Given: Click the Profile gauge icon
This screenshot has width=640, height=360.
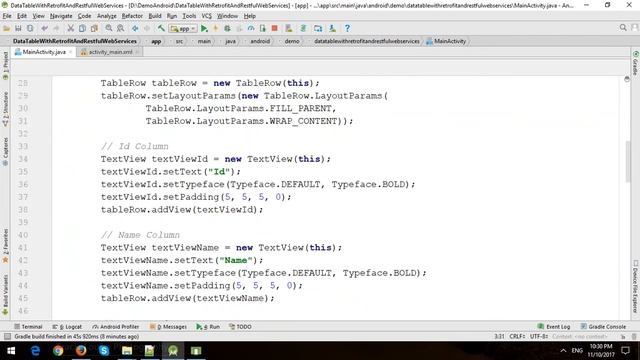Looking at the screenshot, I should [251, 29].
